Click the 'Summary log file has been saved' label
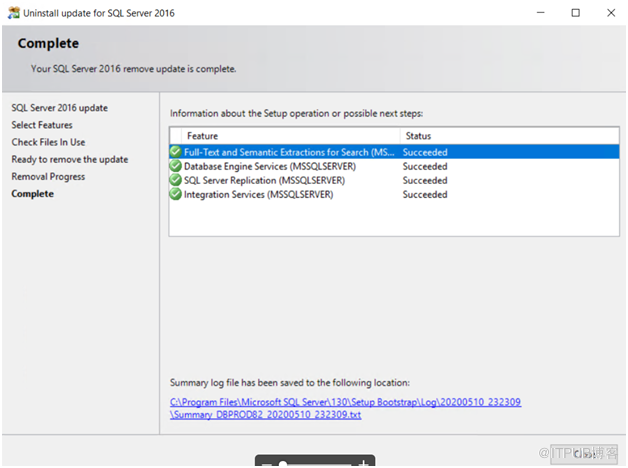 point(290,382)
